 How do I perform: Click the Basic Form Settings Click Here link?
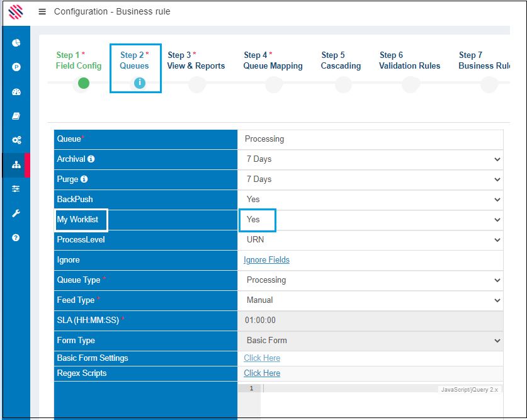click(262, 358)
